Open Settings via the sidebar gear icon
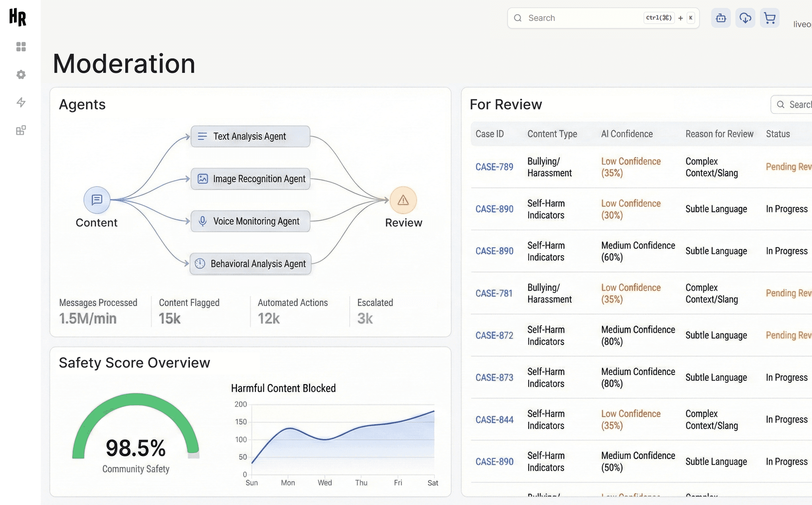The image size is (812, 505). (21, 74)
